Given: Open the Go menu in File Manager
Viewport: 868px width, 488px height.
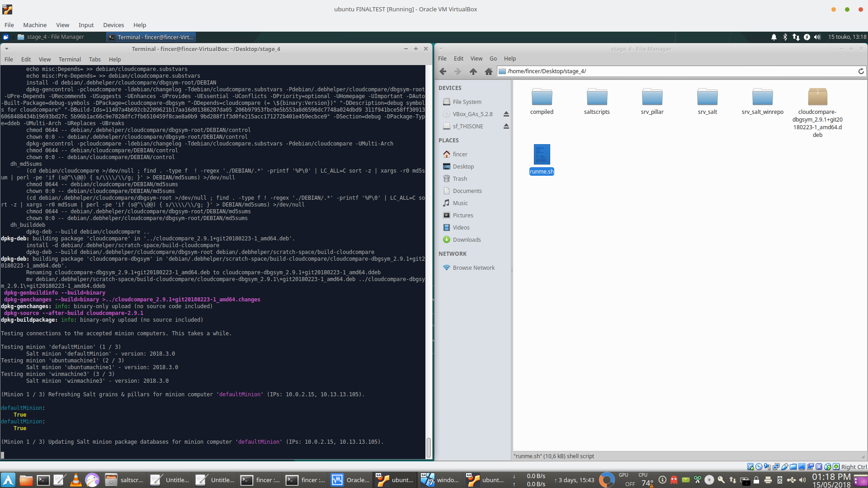Looking at the screenshot, I should [493, 59].
